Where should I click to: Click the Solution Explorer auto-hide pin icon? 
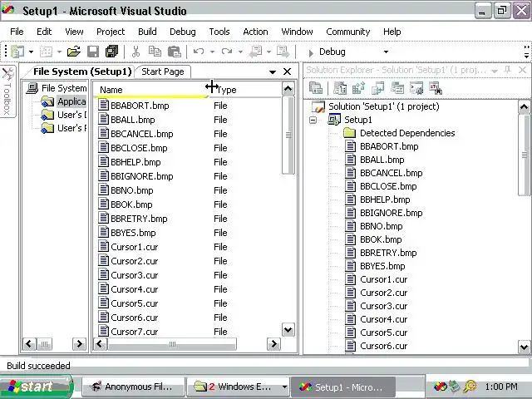[x=508, y=70]
